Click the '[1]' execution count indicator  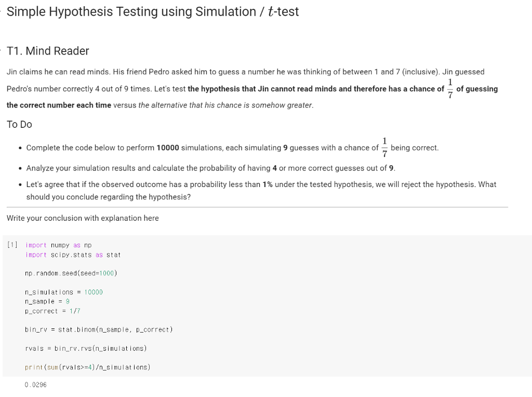point(11,244)
